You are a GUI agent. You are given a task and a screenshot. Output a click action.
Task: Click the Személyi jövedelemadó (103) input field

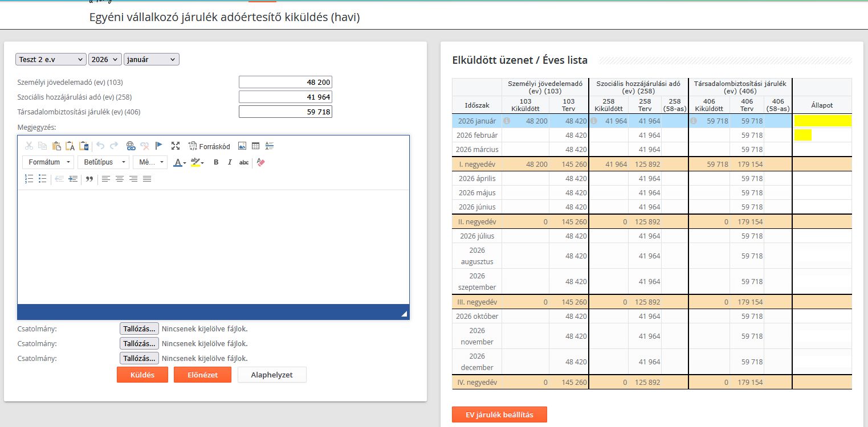pyautogui.click(x=285, y=82)
